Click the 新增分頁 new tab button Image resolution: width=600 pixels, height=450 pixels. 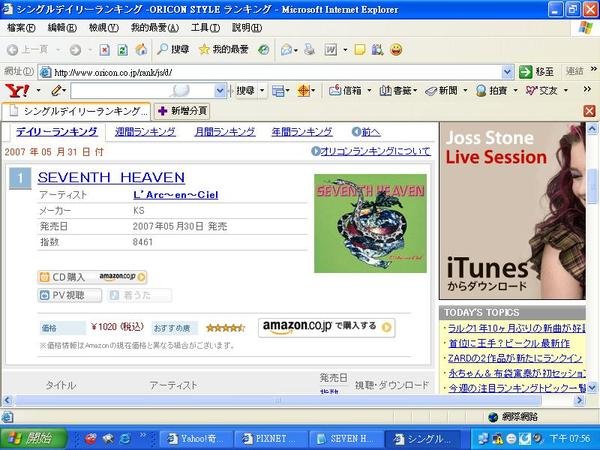tap(182, 111)
